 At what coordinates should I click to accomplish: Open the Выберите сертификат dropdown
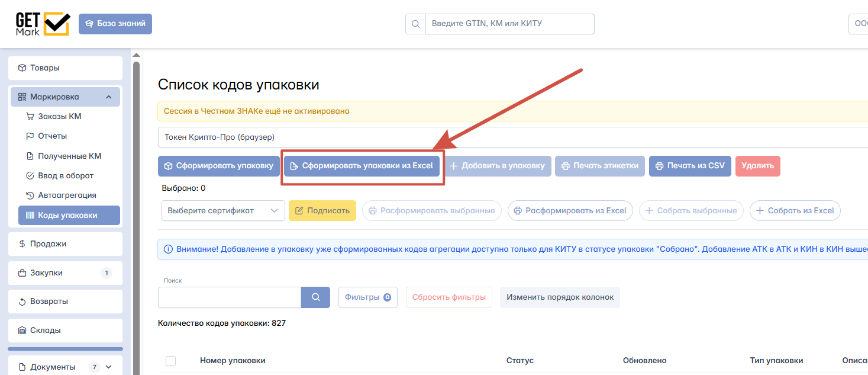[223, 210]
